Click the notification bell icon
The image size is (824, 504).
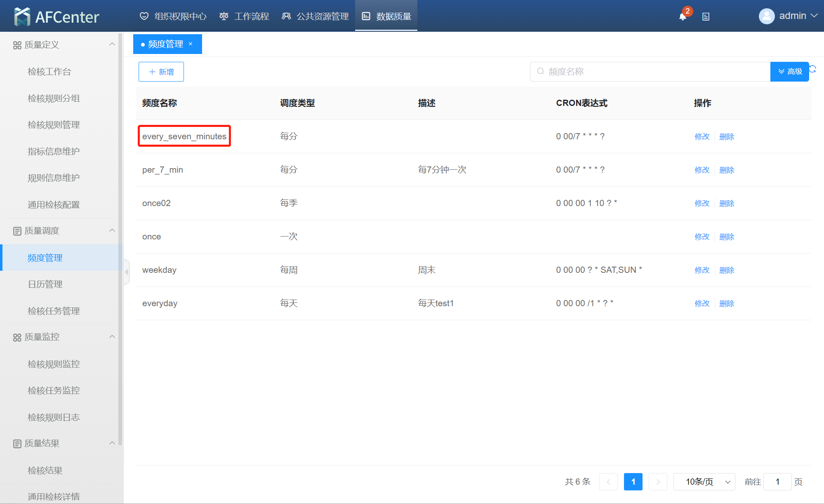683,16
